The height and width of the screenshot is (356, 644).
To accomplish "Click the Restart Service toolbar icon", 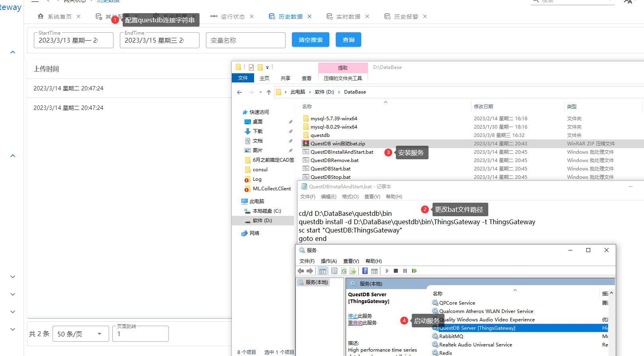I will [x=414, y=271].
